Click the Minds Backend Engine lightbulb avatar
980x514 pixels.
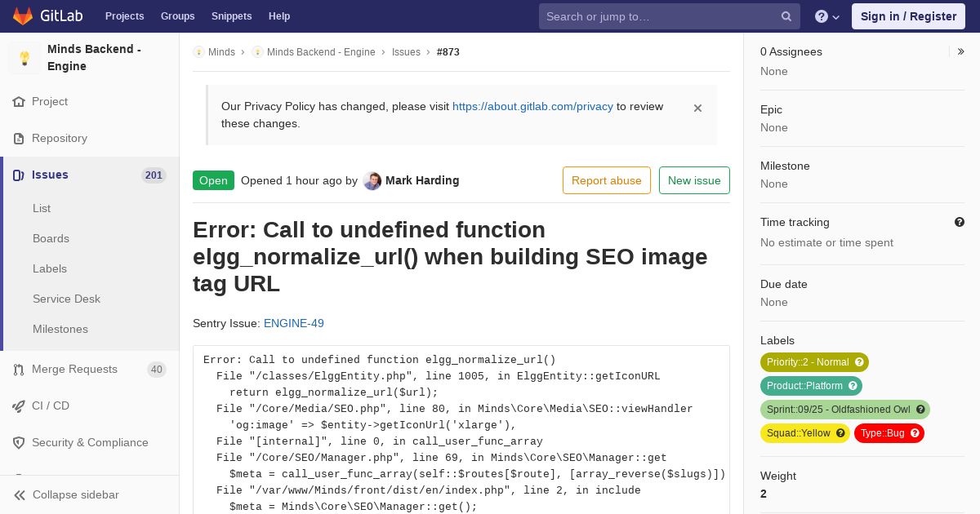point(24,58)
